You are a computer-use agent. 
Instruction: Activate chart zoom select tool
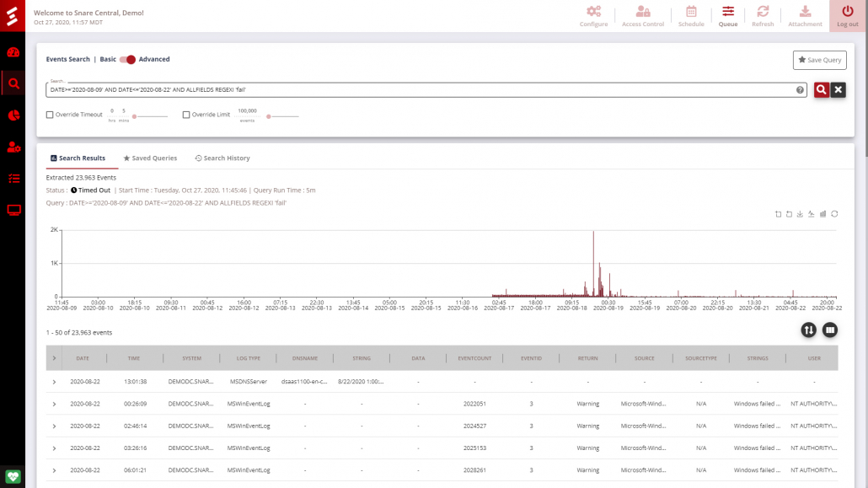pos(779,214)
